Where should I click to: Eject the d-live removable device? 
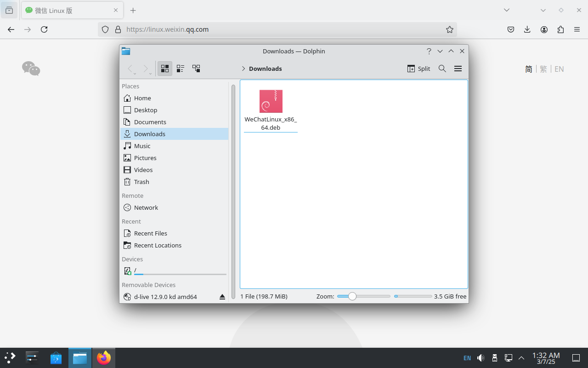click(x=222, y=297)
